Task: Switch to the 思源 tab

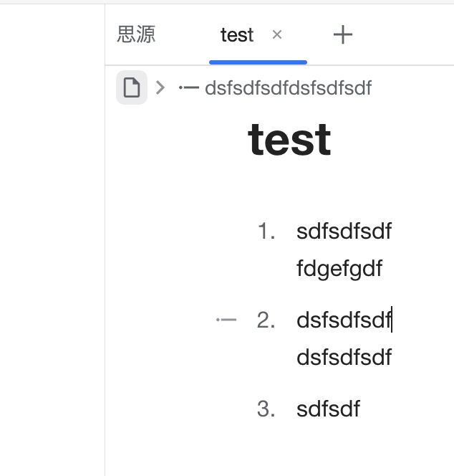Action: (136, 34)
